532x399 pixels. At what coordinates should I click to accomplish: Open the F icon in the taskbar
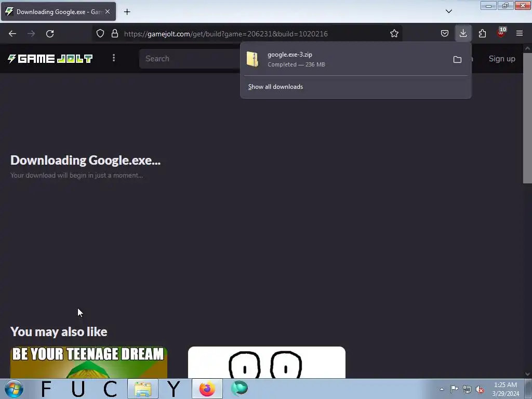46,389
